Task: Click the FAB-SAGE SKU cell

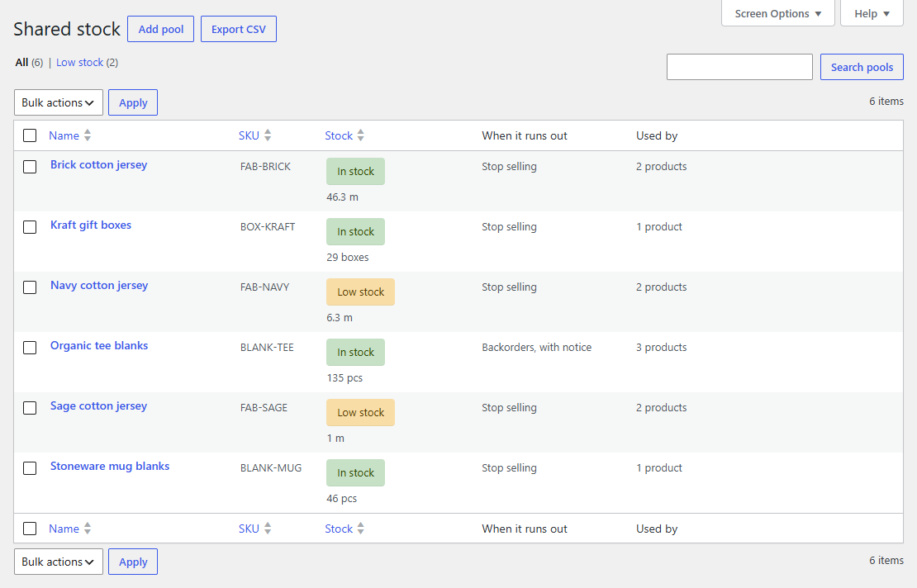Action: [264, 407]
